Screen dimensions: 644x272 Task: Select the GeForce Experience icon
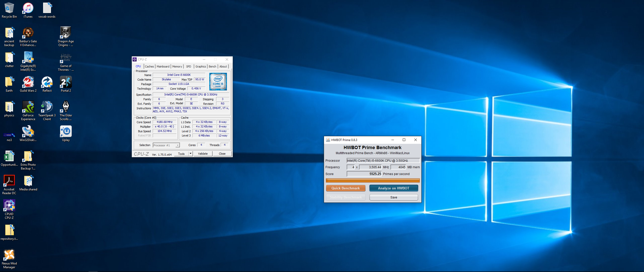(28, 111)
